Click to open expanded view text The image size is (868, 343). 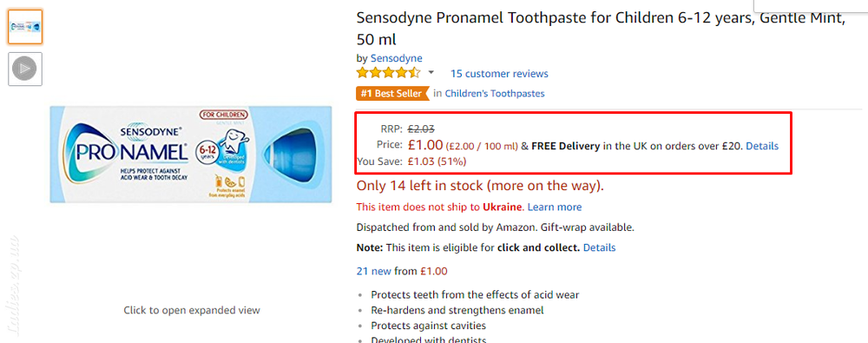tap(192, 310)
